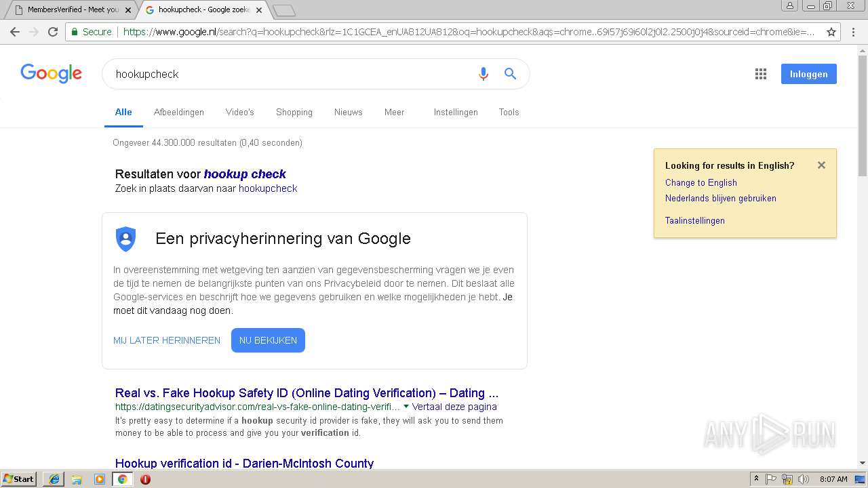Screen dimensions: 868x488
Task: Click the Google logo
Action: (x=51, y=74)
